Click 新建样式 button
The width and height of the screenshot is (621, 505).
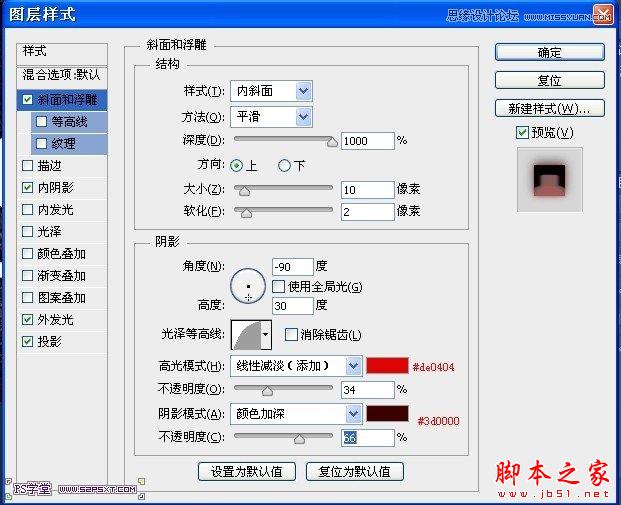550,108
